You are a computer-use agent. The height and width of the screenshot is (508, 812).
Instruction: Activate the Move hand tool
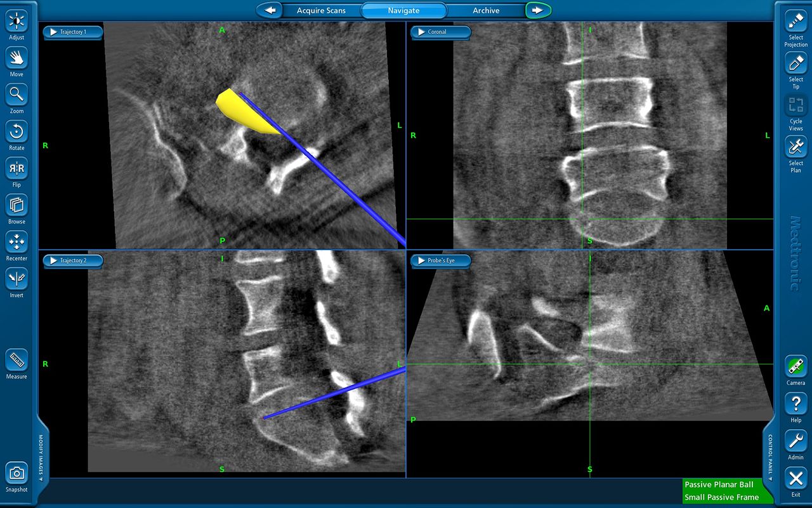[16, 58]
